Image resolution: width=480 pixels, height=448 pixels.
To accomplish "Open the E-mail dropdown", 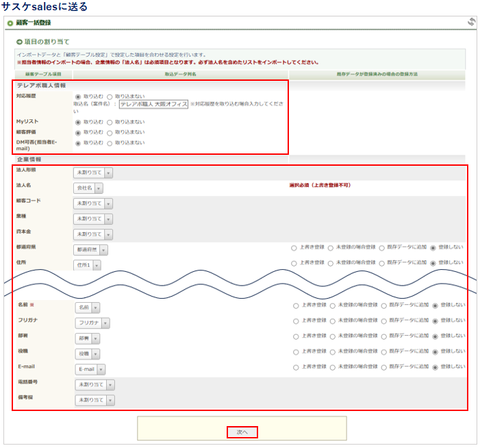I will tap(90, 369).
